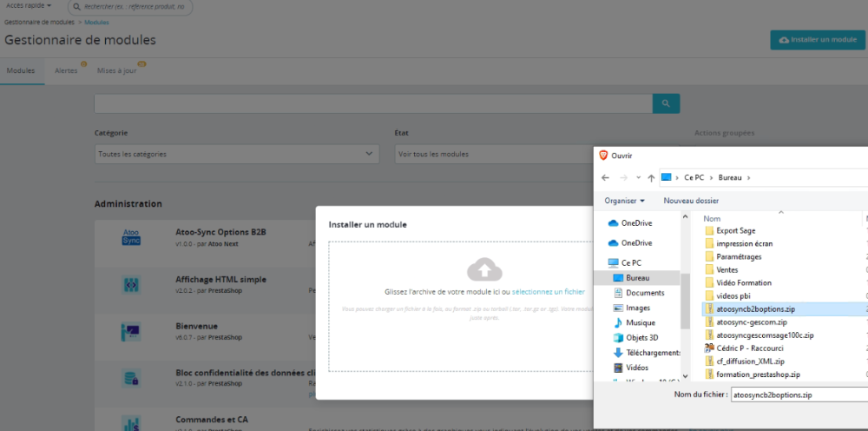Open the Voir tous les modules dropdown
Viewport: 868px width, 431px height.
click(x=494, y=154)
